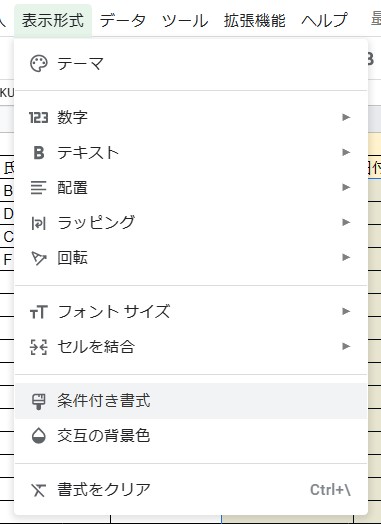Click the bold B text icon
This screenshot has height=524, width=381.
tap(39, 152)
